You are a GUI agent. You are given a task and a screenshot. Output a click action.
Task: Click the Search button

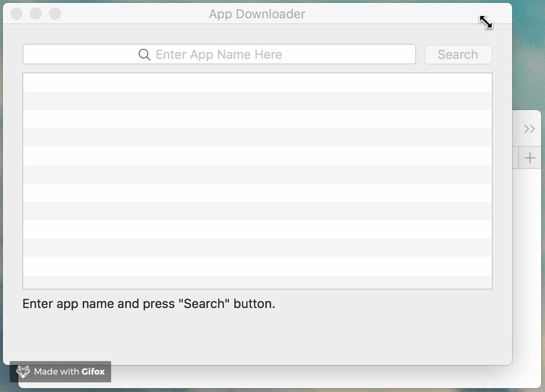click(458, 55)
